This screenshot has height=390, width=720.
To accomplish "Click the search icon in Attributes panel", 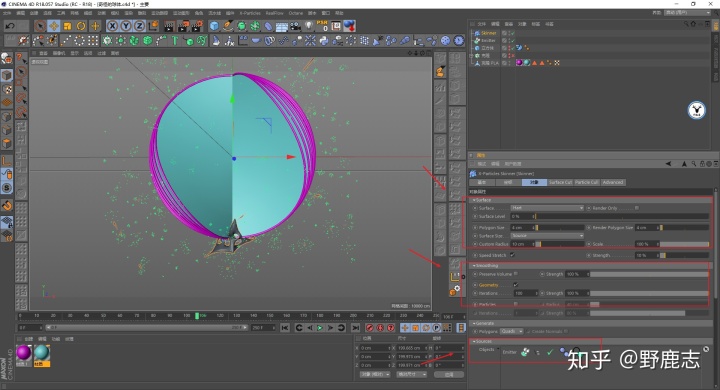I will click(x=693, y=164).
